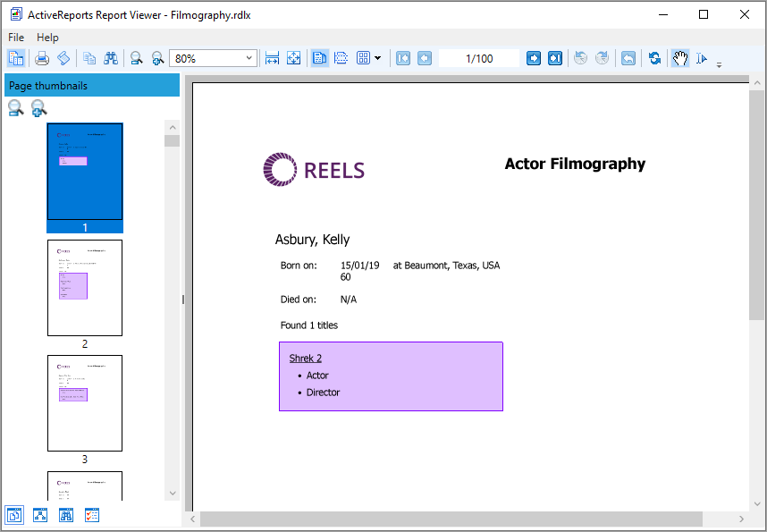The image size is (767, 532).
Task: Click history backward icon
Action: pos(581,58)
